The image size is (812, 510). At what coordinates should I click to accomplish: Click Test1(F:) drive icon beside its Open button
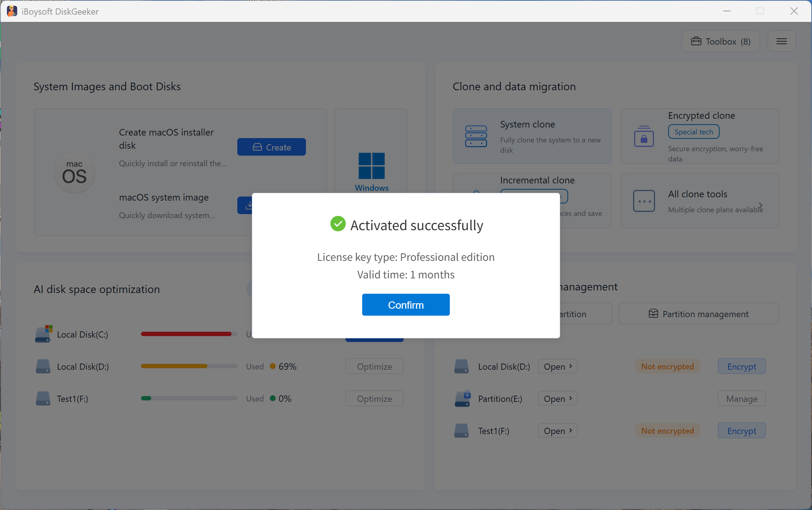[461, 431]
